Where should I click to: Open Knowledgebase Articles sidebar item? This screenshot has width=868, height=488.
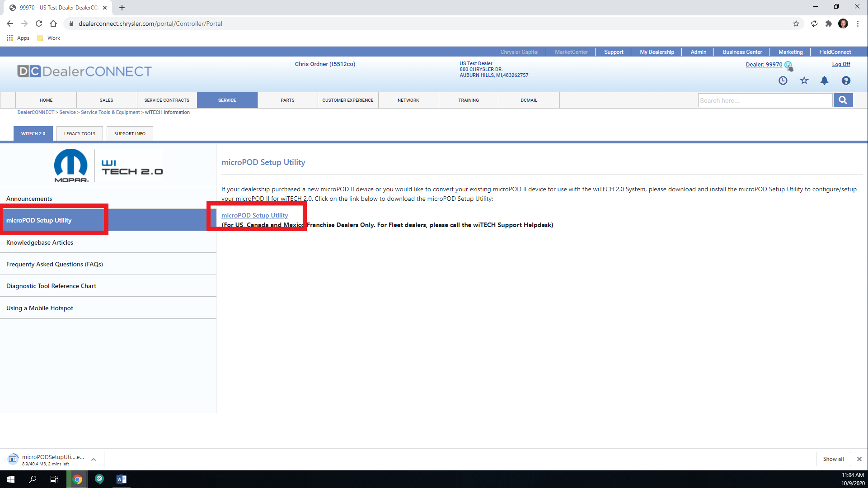click(x=108, y=242)
